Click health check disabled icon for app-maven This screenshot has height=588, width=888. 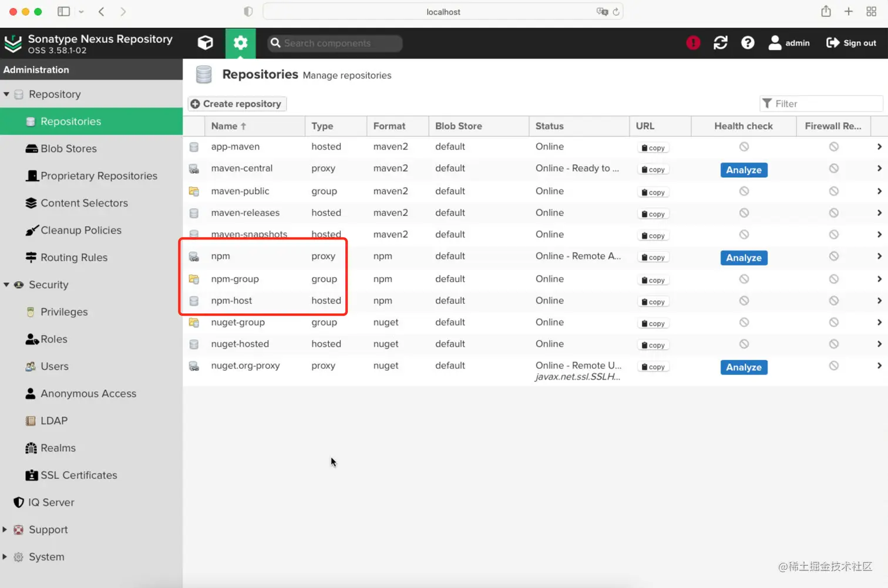pyautogui.click(x=744, y=147)
